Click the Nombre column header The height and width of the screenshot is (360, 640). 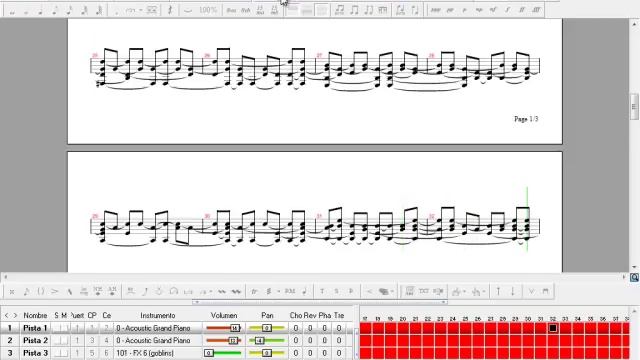(x=36, y=316)
